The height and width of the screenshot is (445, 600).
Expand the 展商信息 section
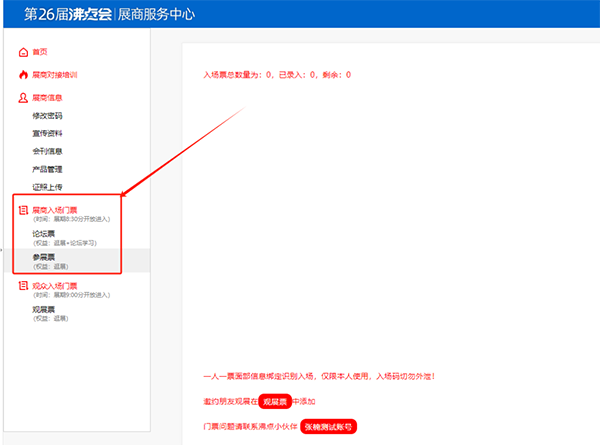pyautogui.click(x=48, y=98)
